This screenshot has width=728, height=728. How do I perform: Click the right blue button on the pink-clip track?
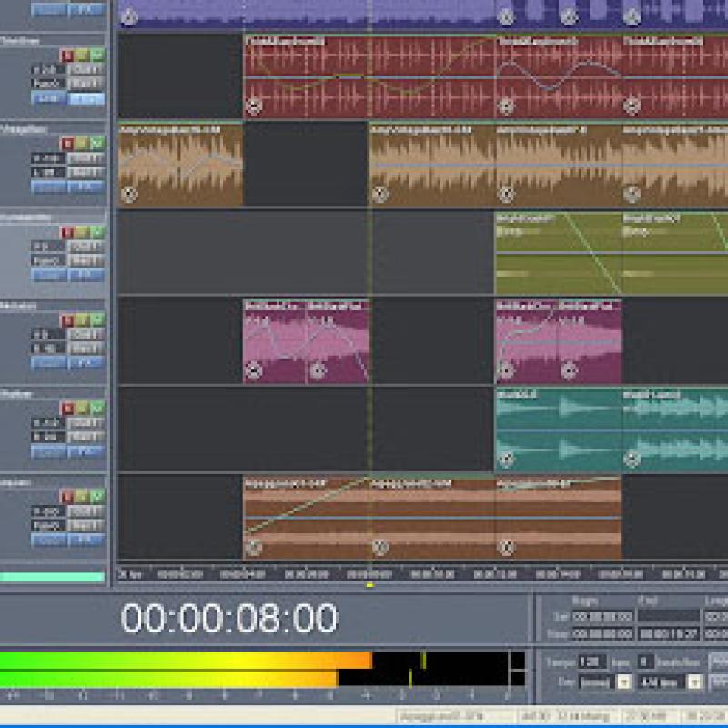86,363
